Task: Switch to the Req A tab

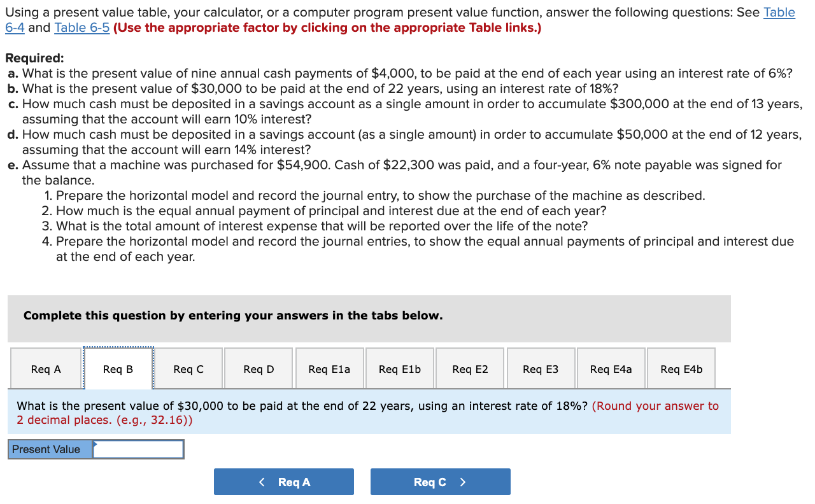Action: click(45, 368)
